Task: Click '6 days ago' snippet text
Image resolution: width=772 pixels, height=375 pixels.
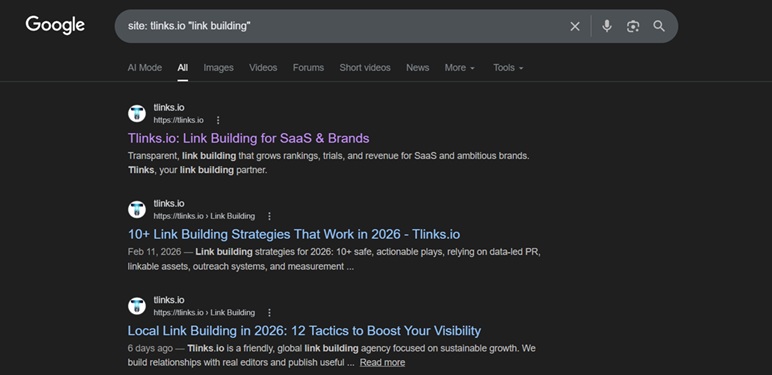Action: pos(150,348)
